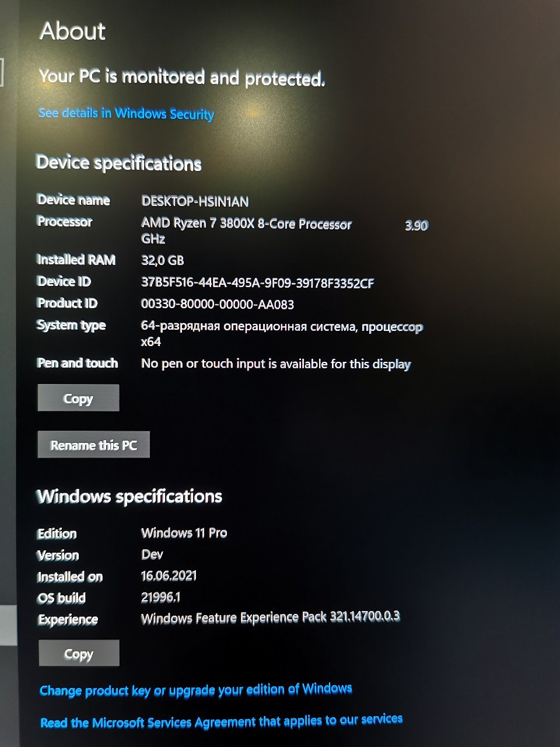
Task: Copy the device specifications
Action: [78, 398]
